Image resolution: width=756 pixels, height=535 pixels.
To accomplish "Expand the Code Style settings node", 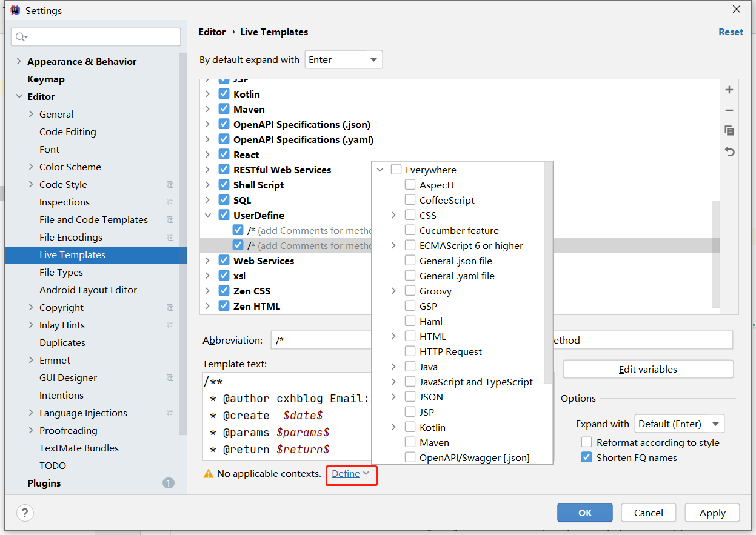I will [x=32, y=184].
